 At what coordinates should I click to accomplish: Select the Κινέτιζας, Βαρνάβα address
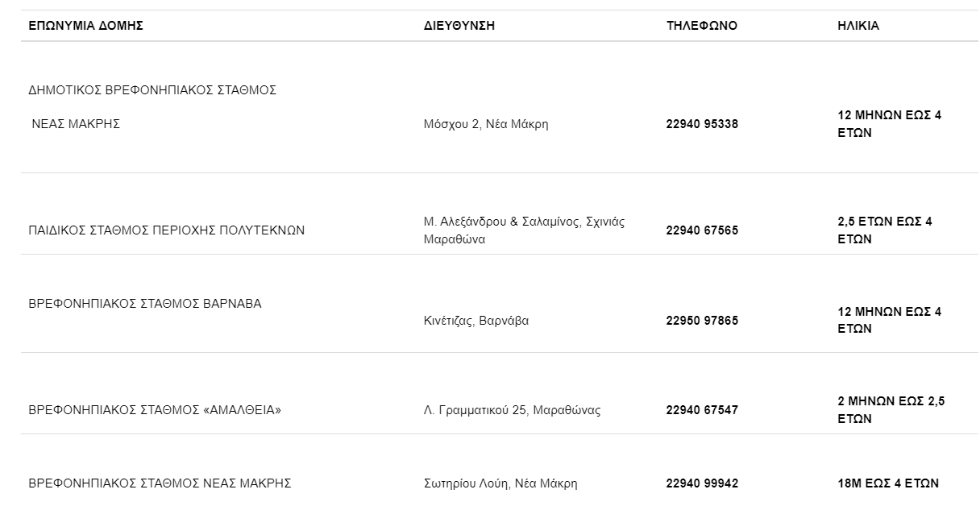click(x=476, y=321)
